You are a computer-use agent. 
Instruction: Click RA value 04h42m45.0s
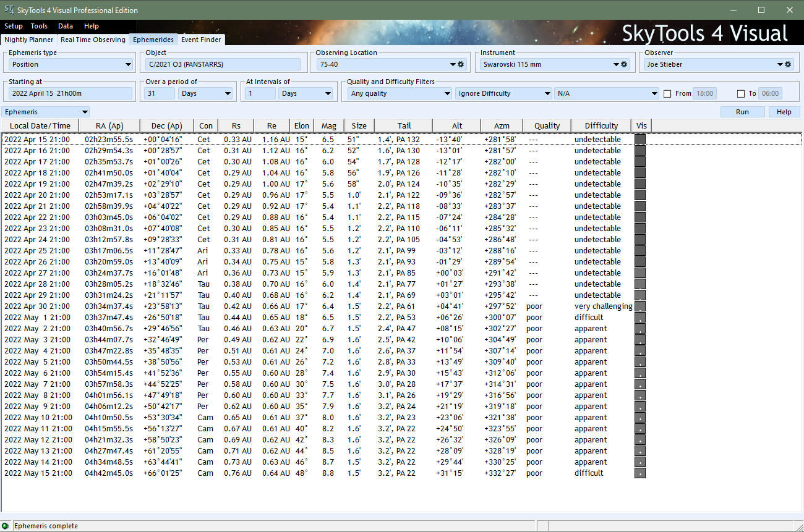tap(109, 473)
